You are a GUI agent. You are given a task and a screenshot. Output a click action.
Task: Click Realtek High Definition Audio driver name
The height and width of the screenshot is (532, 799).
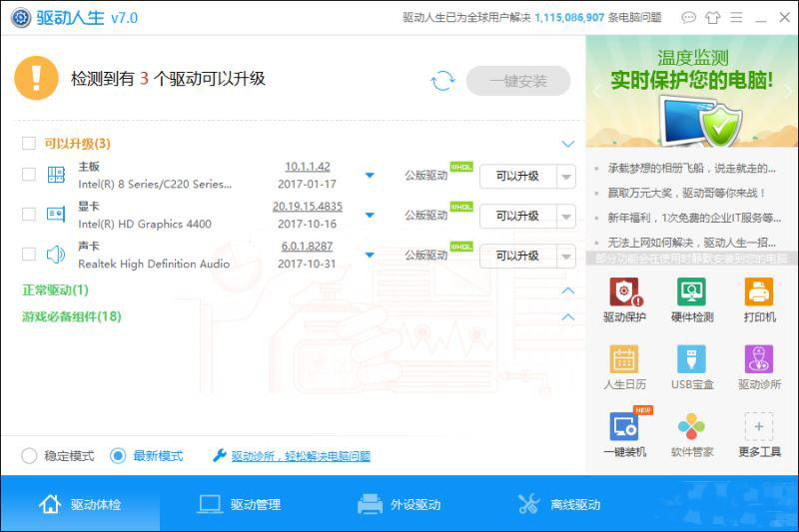(x=154, y=264)
